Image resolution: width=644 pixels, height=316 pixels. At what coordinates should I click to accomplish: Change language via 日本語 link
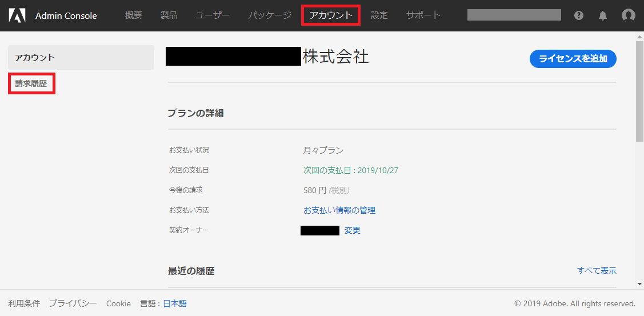pyautogui.click(x=174, y=303)
